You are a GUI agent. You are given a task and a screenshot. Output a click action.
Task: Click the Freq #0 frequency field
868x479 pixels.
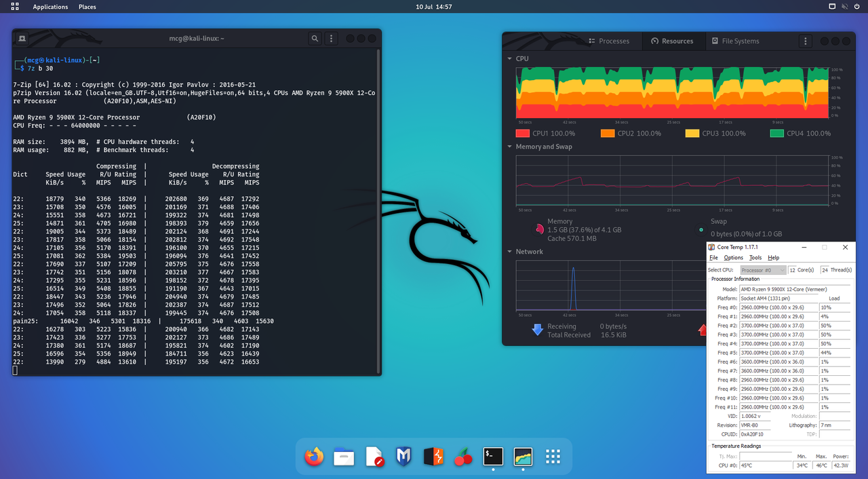pyautogui.click(x=778, y=307)
